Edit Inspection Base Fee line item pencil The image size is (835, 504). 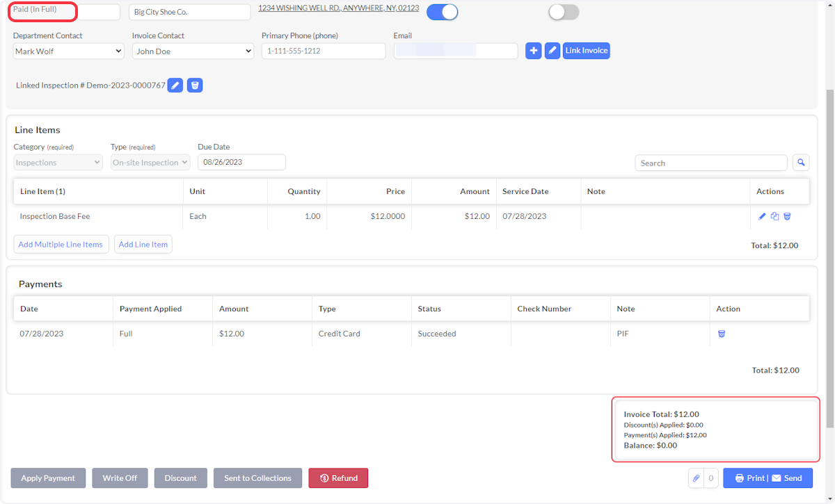[x=762, y=216]
